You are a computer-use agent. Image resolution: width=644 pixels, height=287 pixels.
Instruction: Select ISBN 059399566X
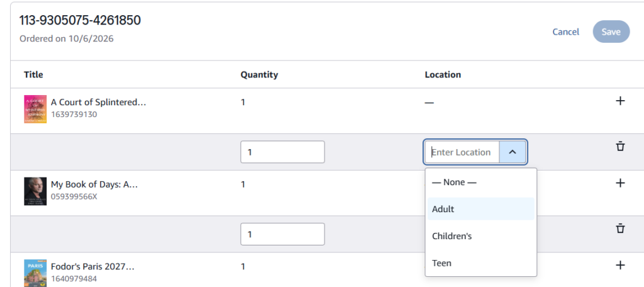pos(74,196)
